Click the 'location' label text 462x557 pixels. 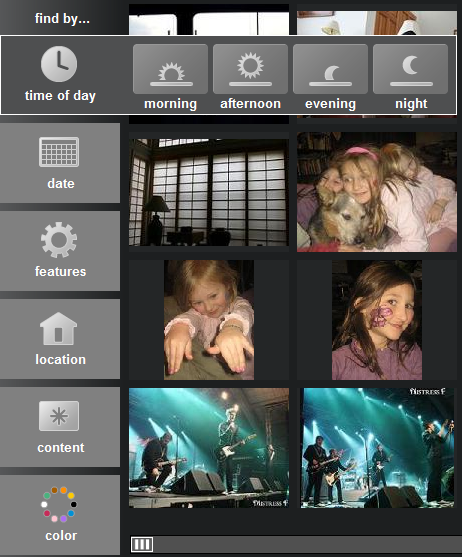click(60, 359)
